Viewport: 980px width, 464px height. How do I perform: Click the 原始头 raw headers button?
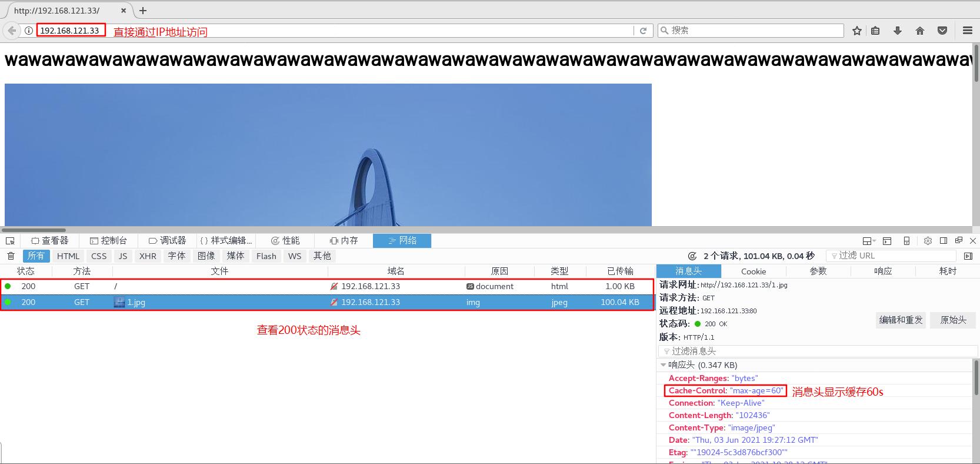point(953,320)
